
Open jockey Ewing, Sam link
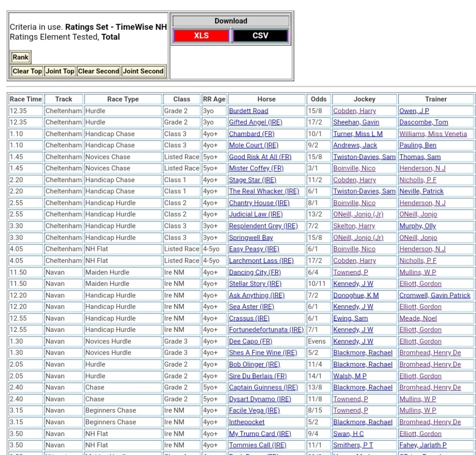(350, 318)
